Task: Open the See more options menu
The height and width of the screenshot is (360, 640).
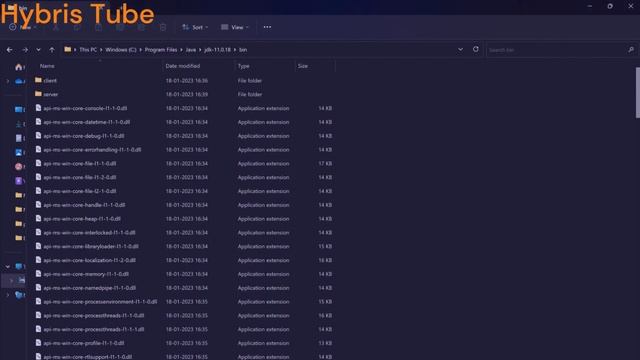Action: pos(267,27)
